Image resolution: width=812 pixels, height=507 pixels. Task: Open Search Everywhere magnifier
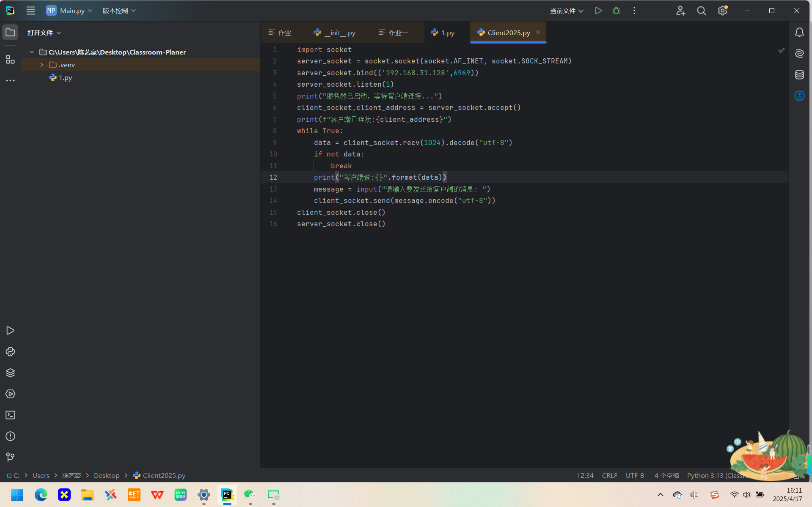701,11
